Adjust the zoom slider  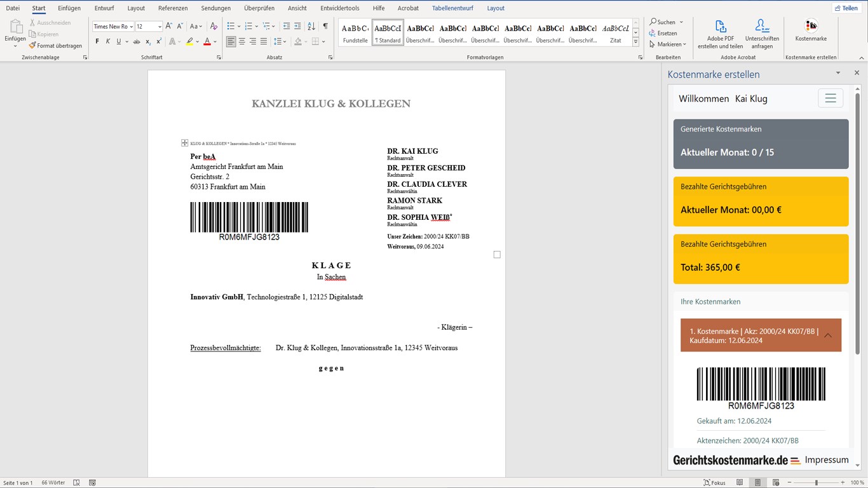[816, 483]
